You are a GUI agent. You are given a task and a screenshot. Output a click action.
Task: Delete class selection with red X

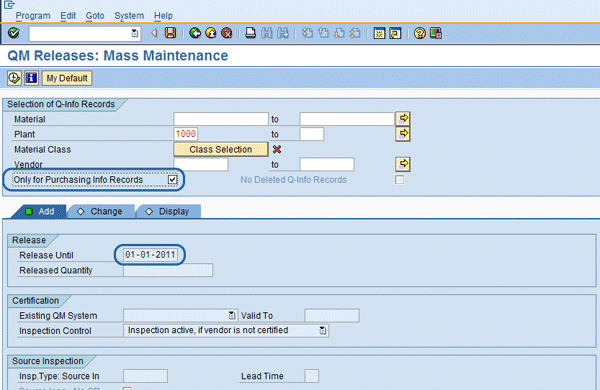pos(277,149)
